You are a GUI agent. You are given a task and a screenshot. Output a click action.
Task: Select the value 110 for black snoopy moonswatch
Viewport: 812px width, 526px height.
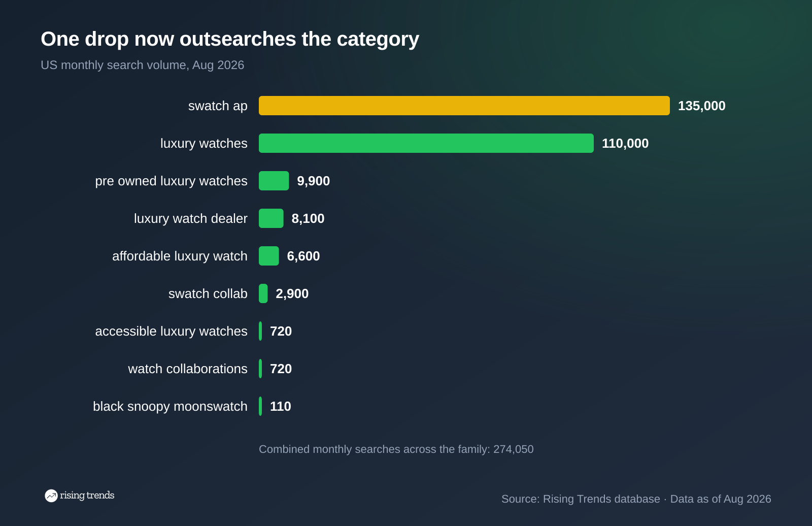pyautogui.click(x=281, y=406)
